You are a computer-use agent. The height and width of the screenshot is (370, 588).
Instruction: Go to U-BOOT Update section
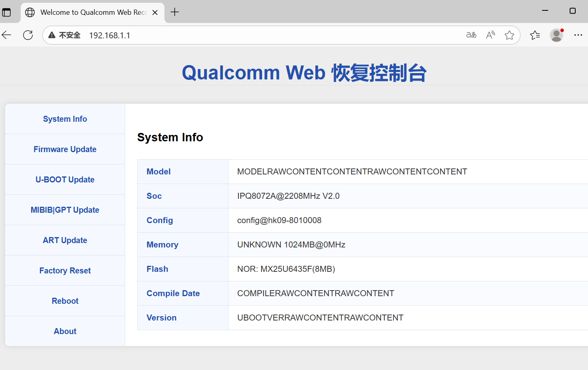pyautogui.click(x=65, y=180)
